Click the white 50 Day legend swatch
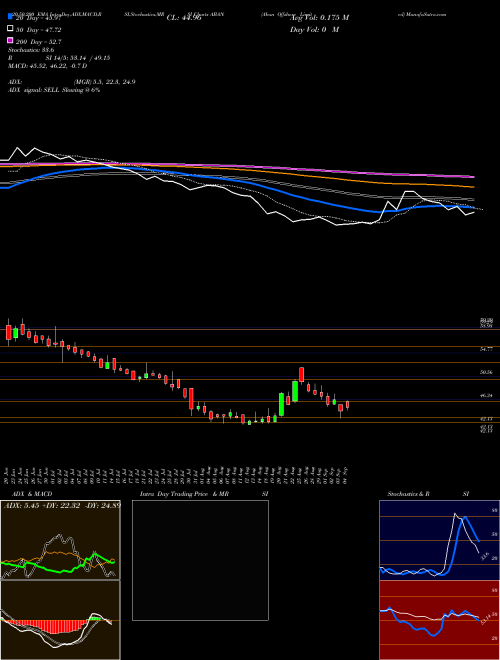 click(x=11, y=29)
